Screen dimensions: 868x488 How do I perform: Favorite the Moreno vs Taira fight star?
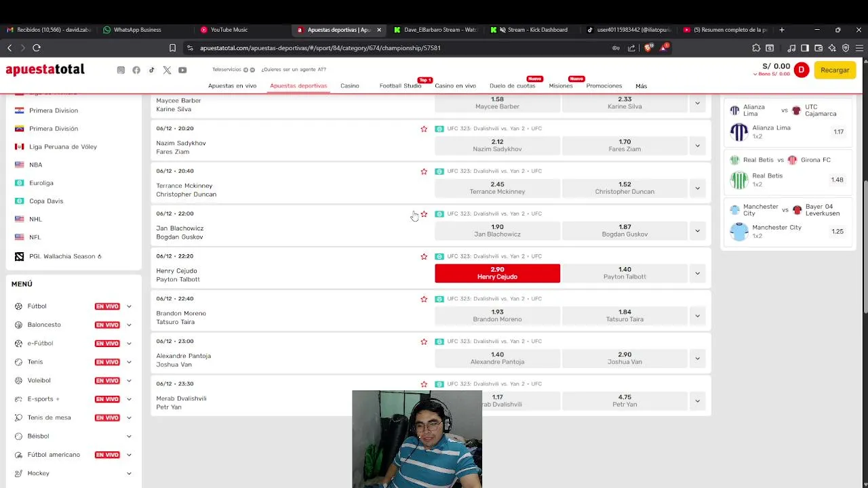[424, 299]
